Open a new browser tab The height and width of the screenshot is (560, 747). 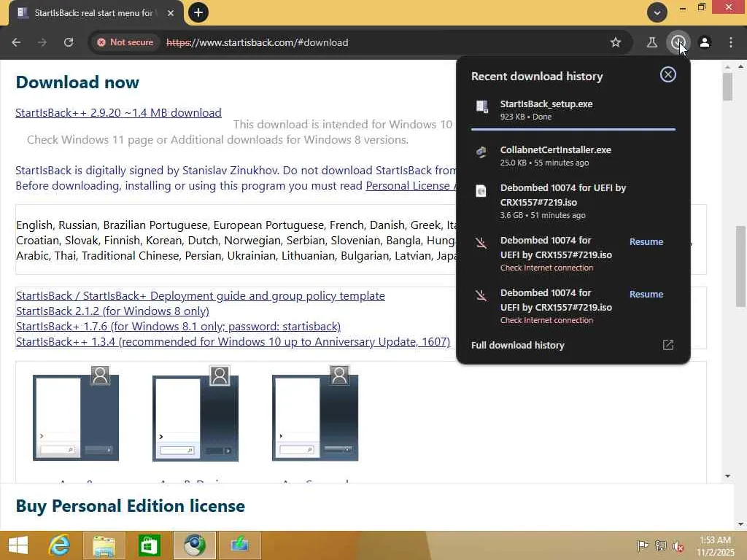198,12
